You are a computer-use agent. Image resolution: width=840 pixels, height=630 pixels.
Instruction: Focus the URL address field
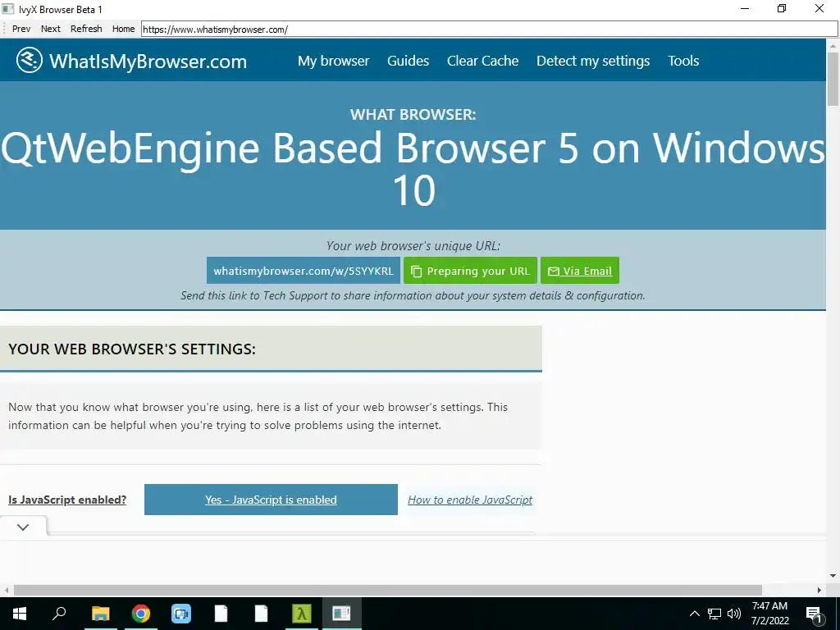point(489,30)
